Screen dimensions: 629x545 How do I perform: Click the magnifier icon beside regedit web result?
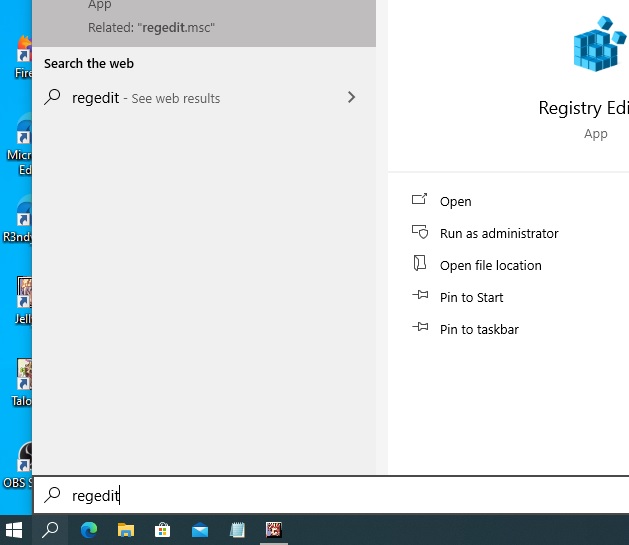point(52,97)
